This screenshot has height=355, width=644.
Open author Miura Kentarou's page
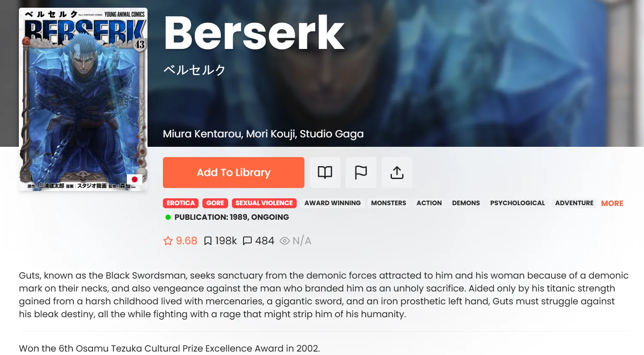(x=202, y=134)
